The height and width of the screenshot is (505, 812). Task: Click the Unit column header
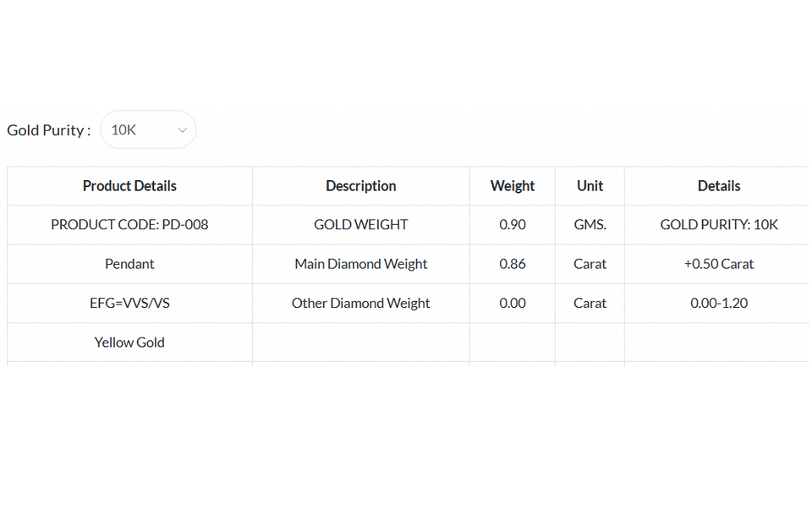[x=590, y=186]
